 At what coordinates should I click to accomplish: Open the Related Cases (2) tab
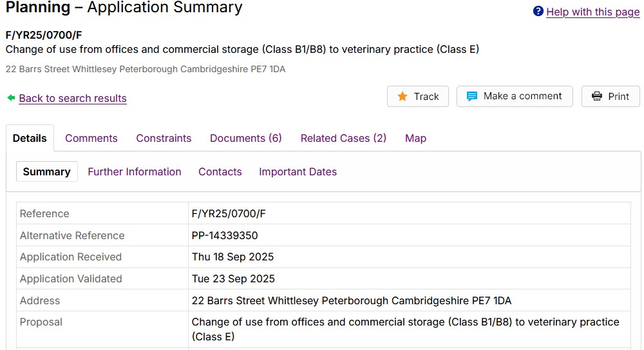tap(343, 138)
